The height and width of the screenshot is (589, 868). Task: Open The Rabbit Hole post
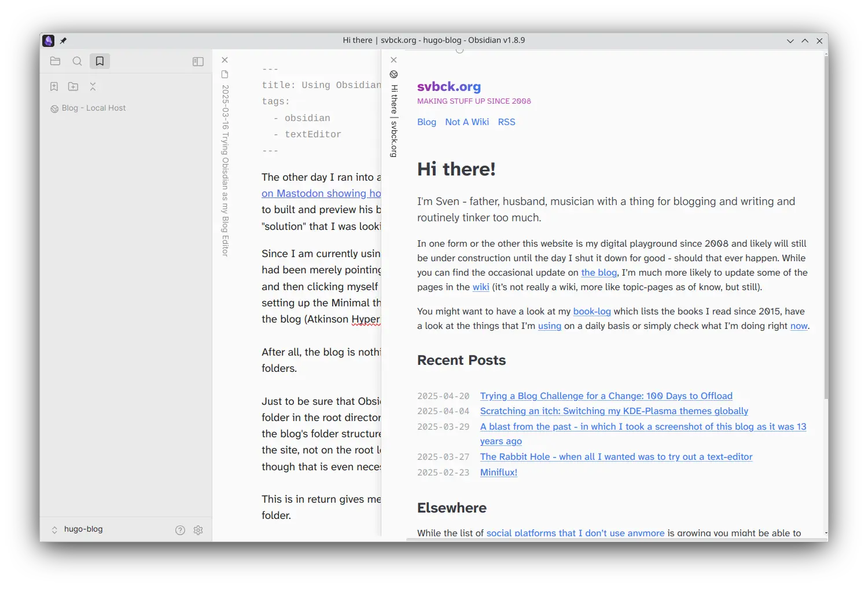[616, 457]
